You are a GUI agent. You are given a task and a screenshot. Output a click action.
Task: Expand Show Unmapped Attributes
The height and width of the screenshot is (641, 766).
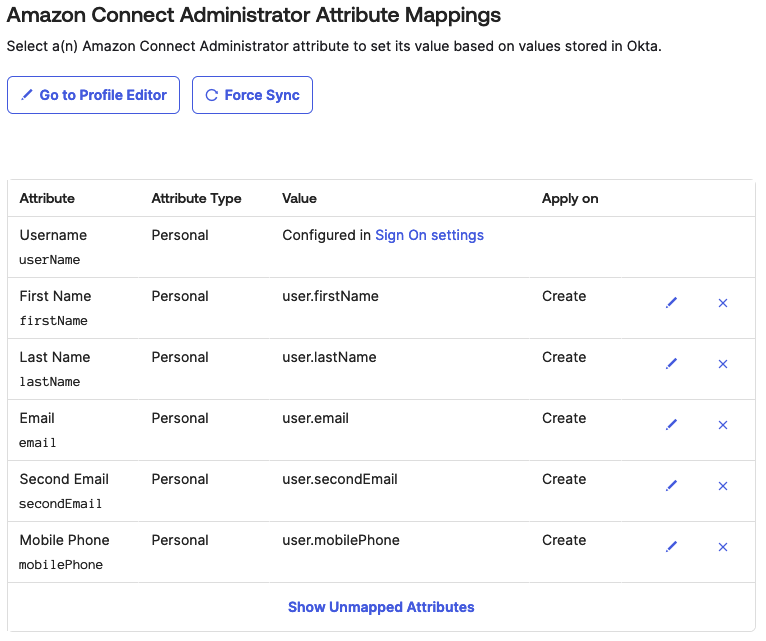pyautogui.click(x=381, y=607)
